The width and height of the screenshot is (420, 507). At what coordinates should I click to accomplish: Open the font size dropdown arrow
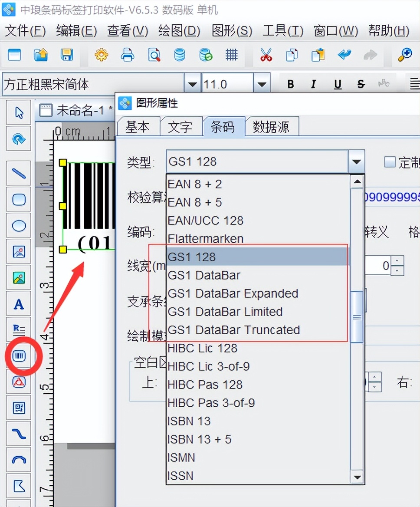[x=261, y=84]
